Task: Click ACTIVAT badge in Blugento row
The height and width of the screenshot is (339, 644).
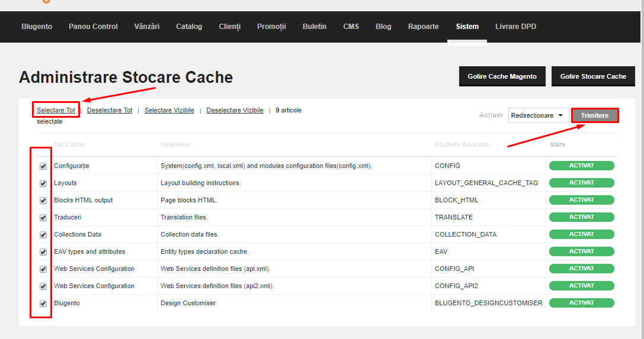Action: 582,303
